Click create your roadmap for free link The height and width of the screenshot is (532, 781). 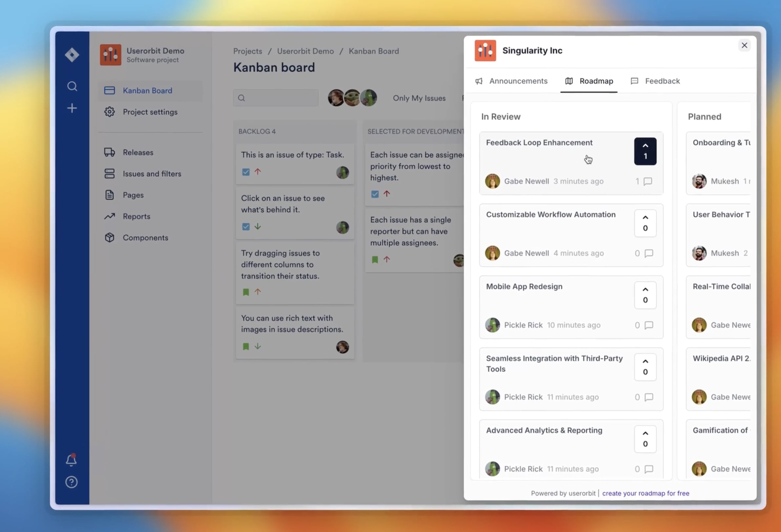(646, 493)
